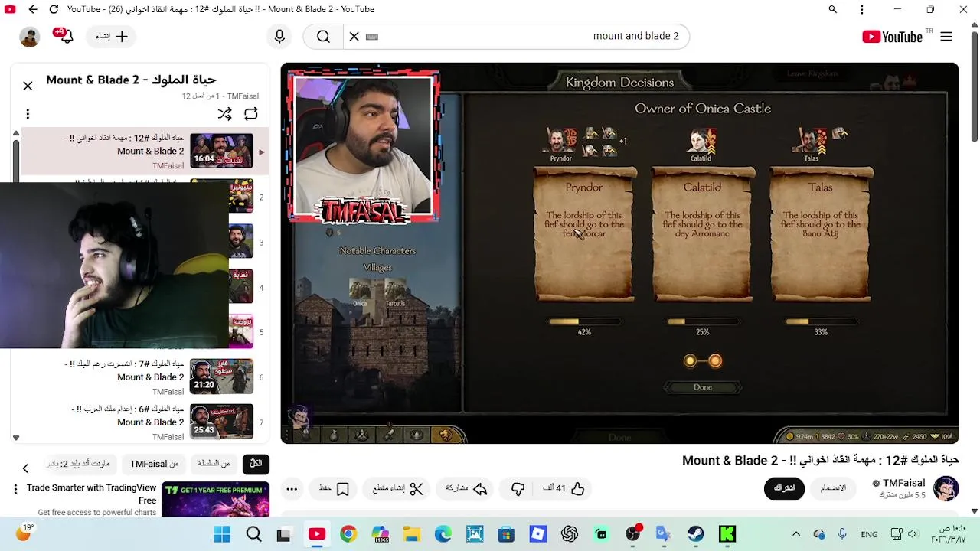The image size is (980, 551).
Task: Save the video with 'حفظ'
Action: 335,488
